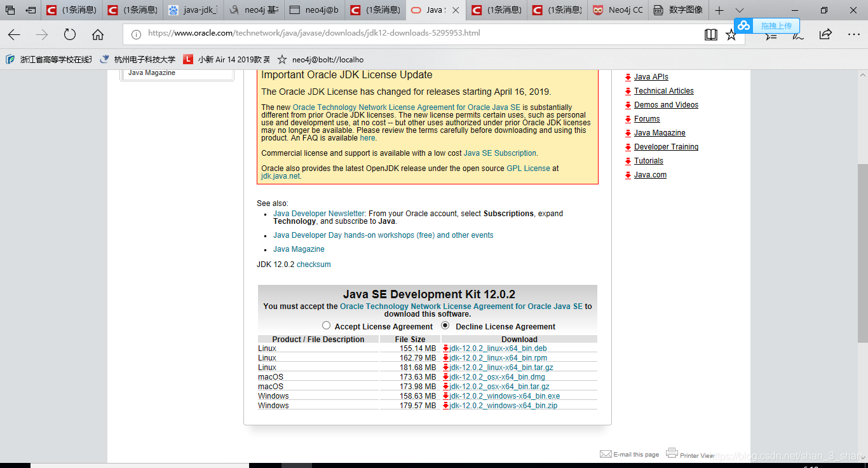Click download arrow icon for osx-x64_bin.dmg
868x468 pixels.
(446, 377)
